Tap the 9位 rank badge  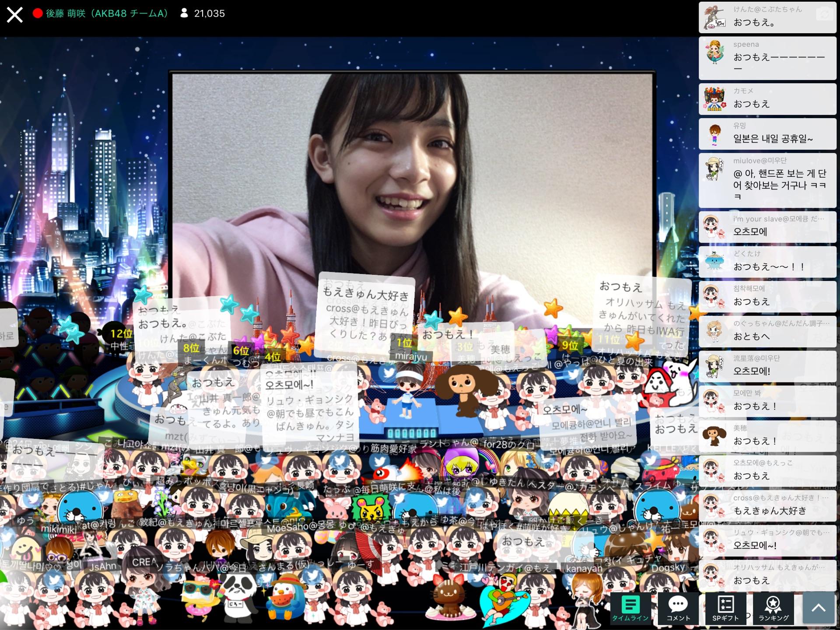point(570,345)
